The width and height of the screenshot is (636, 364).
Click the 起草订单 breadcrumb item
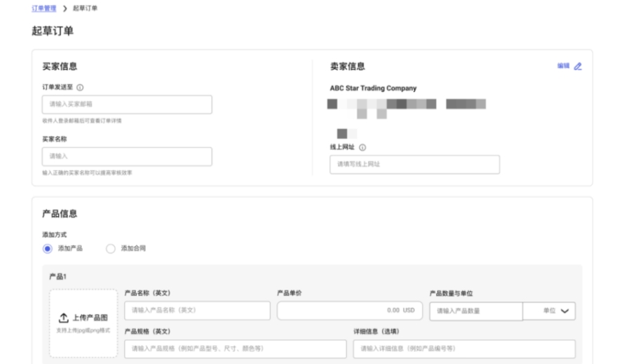coord(85,8)
